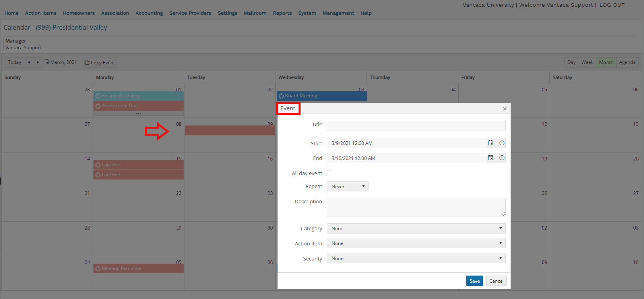Jump to Today in calendar

click(x=14, y=62)
